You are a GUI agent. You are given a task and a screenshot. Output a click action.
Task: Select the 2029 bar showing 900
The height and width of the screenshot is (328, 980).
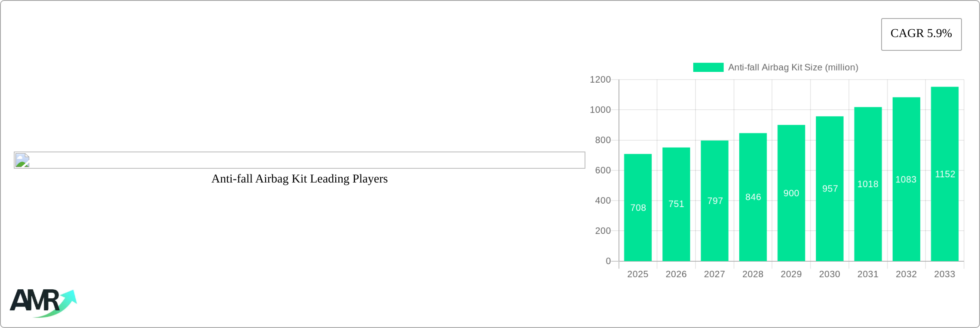pos(791,193)
